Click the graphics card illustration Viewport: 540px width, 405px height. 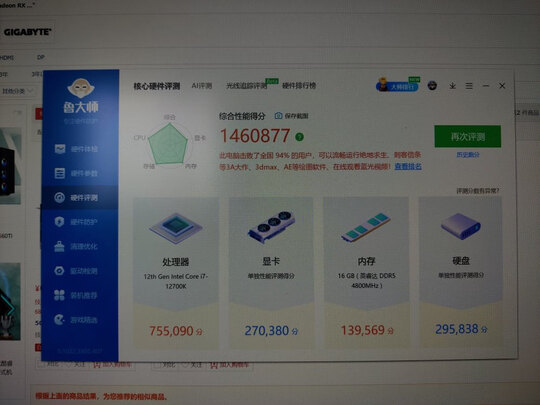[x=272, y=226]
